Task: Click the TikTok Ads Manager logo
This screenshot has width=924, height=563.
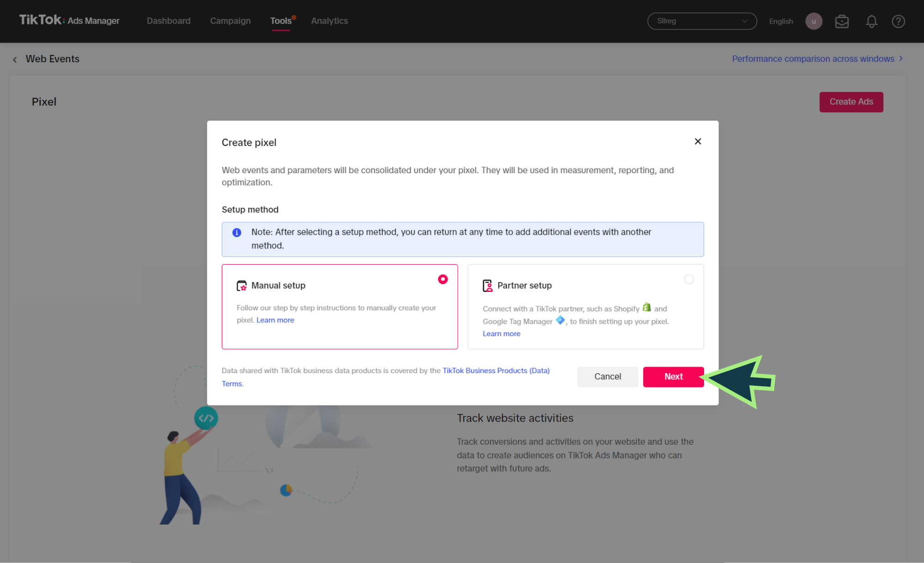Action: pos(69,20)
